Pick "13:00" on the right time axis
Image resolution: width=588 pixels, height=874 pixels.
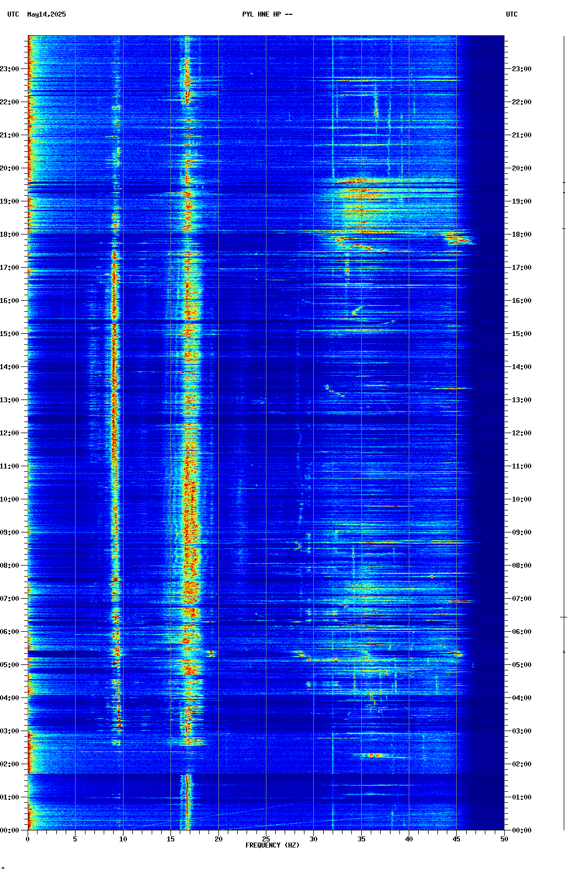(x=522, y=400)
